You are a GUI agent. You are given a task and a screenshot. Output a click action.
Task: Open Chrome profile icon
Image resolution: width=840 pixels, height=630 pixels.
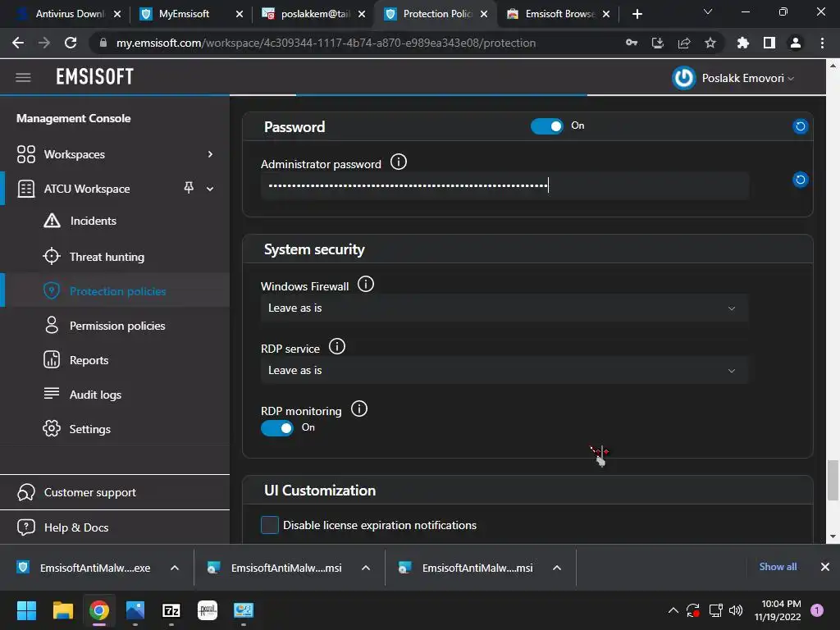click(796, 43)
